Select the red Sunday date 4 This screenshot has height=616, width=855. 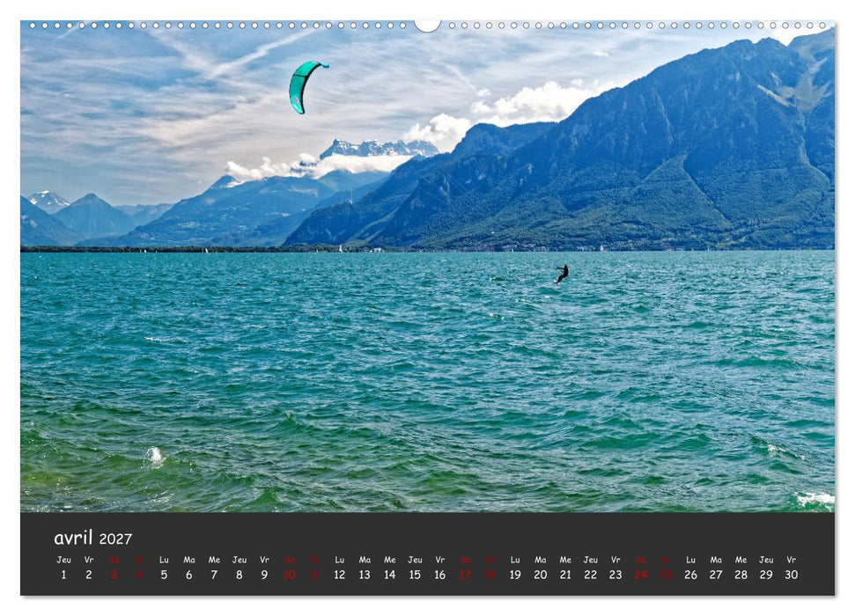139,575
